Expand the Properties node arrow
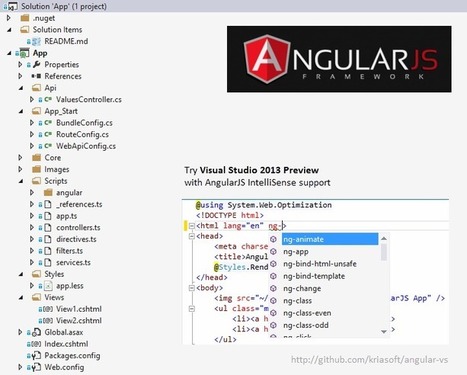467x375 pixels. 20,65
